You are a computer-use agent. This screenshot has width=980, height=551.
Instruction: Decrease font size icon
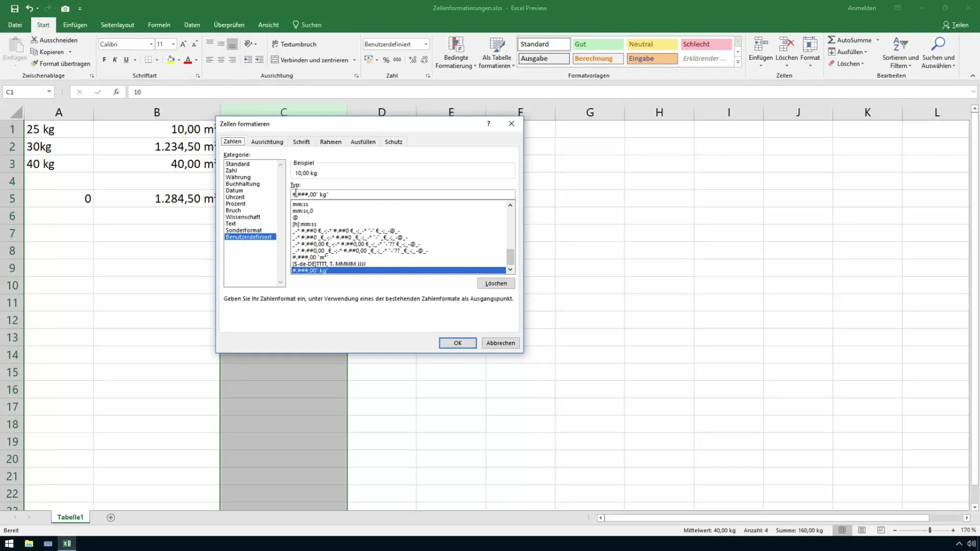pyautogui.click(x=194, y=44)
